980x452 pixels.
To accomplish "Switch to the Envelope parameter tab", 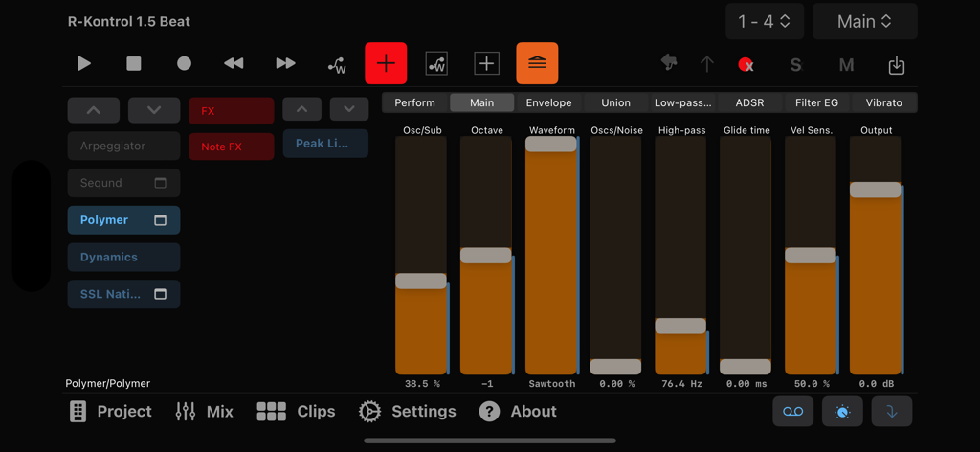I will pyautogui.click(x=548, y=102).
